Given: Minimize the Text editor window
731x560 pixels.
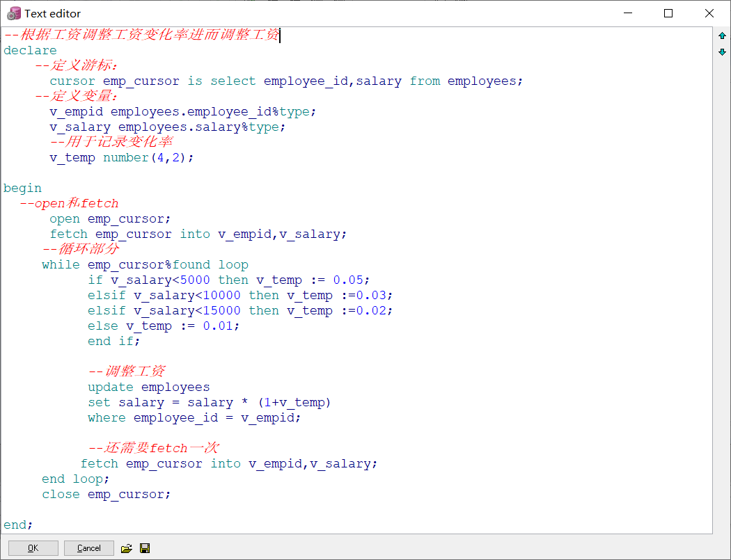Looking at the screenshot, I should (628, 13).
